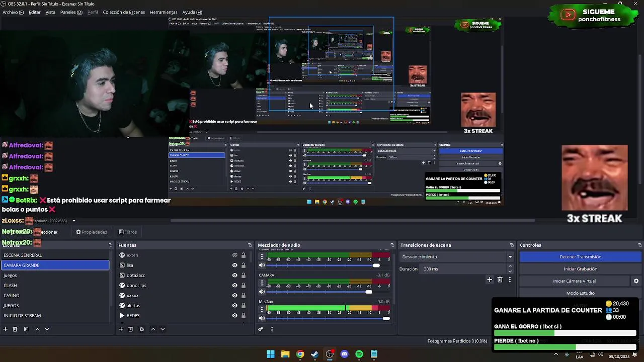Open File Explorer from the taskbar

pyautogui.click(x=285, y=354)
